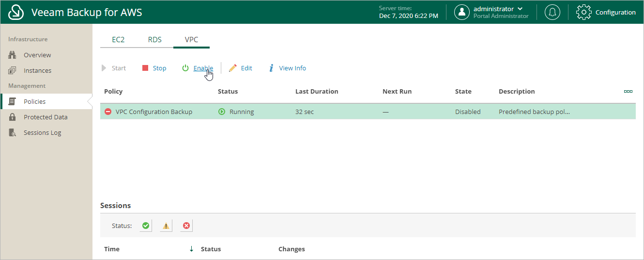The width and height of the screenshot is (644, 260).
Task: Click the Instances sidebar icon
Action: [13, 70]
